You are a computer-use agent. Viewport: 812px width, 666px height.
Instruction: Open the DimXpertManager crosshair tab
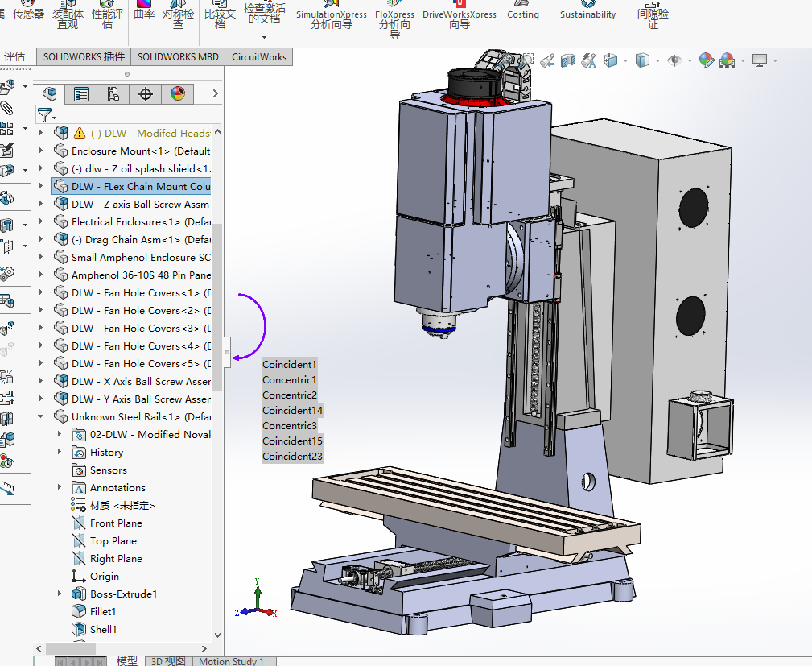(146, 93)
